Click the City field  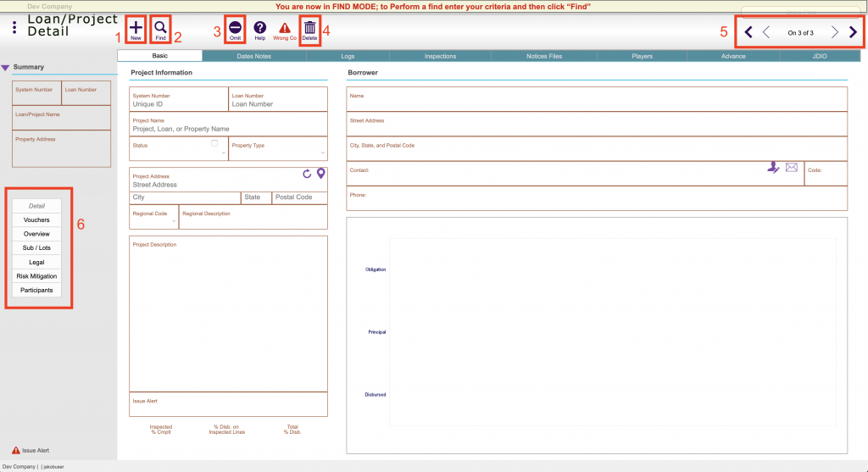click(185, 197)
